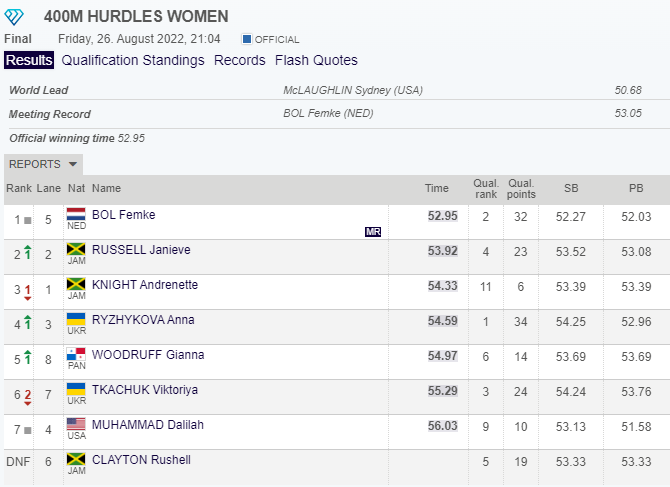
Task: Click the blue OFFICIAL status square
Action: [247, 39]
